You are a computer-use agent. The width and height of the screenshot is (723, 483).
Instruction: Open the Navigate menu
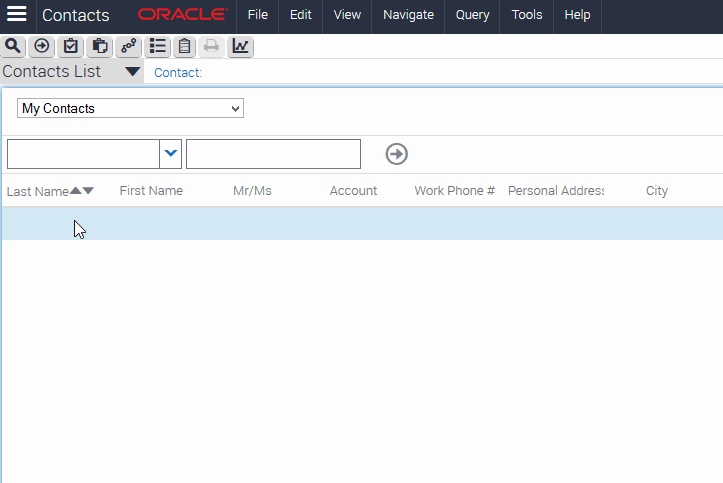[x=408, y=15]
